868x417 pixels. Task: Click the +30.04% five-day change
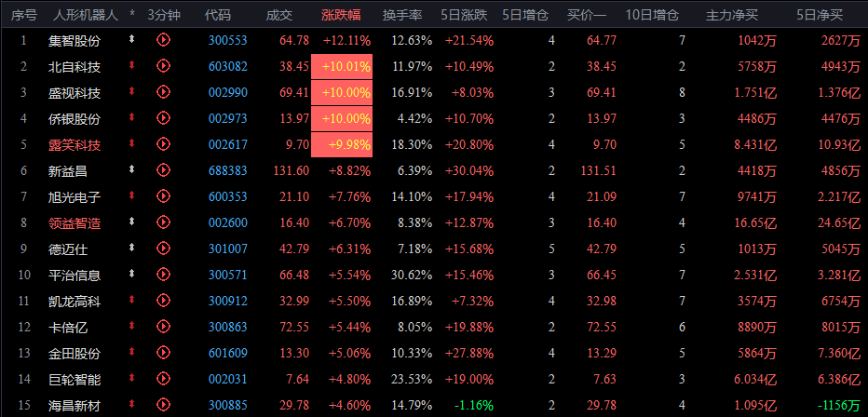click(x=468, y=171)
